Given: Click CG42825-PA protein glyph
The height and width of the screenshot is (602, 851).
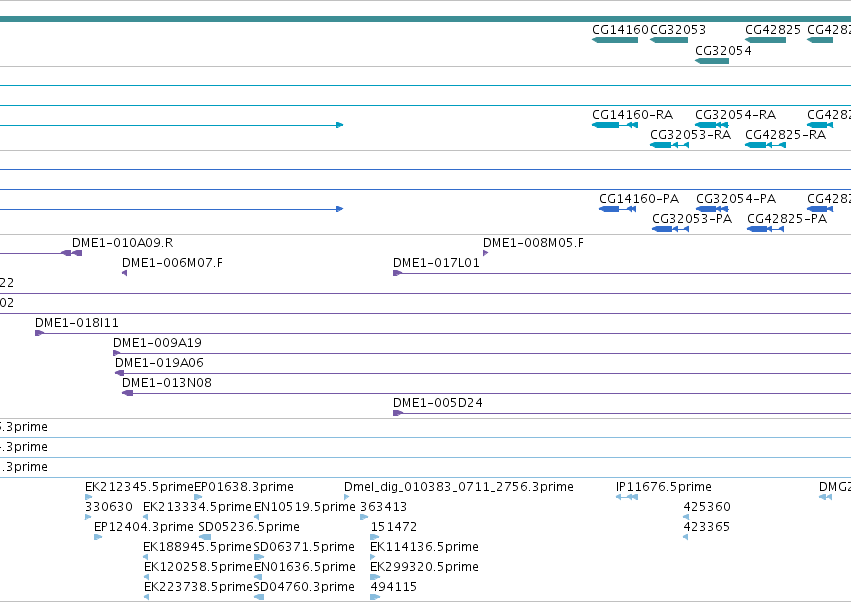Looking at the screenshot, I should [x=765, y=229].
